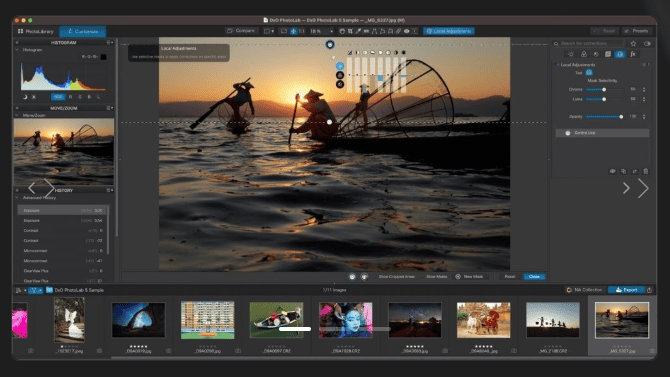Open the Detail corrections palette tab
The height and width of the screenshot is (377, 670).
(596, 54)
